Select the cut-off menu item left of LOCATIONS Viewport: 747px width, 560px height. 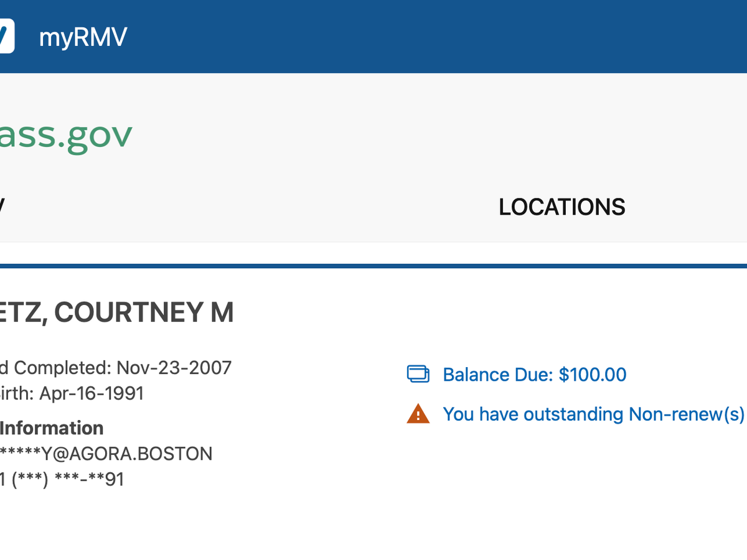coord(2,207)
